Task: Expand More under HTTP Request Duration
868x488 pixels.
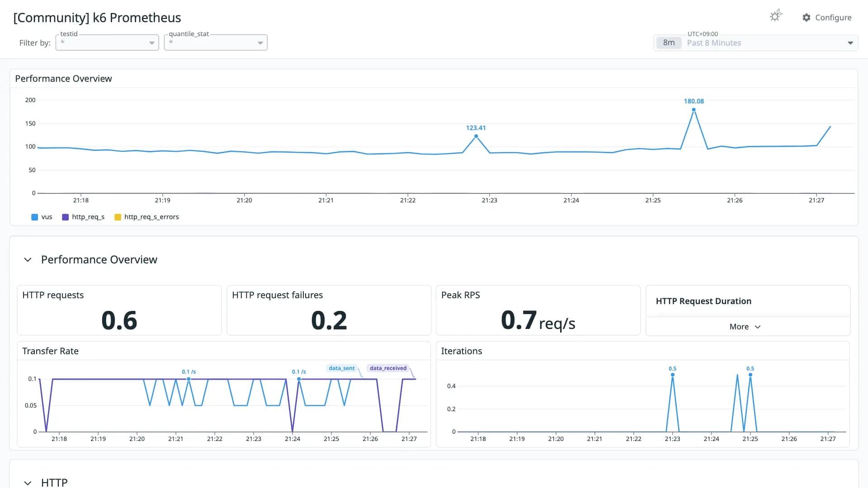Action: click(745, 327)
